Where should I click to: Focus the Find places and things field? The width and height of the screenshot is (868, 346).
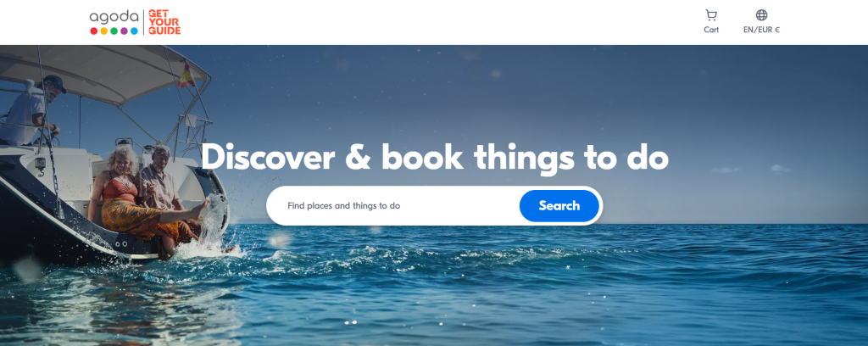(393, 205)
